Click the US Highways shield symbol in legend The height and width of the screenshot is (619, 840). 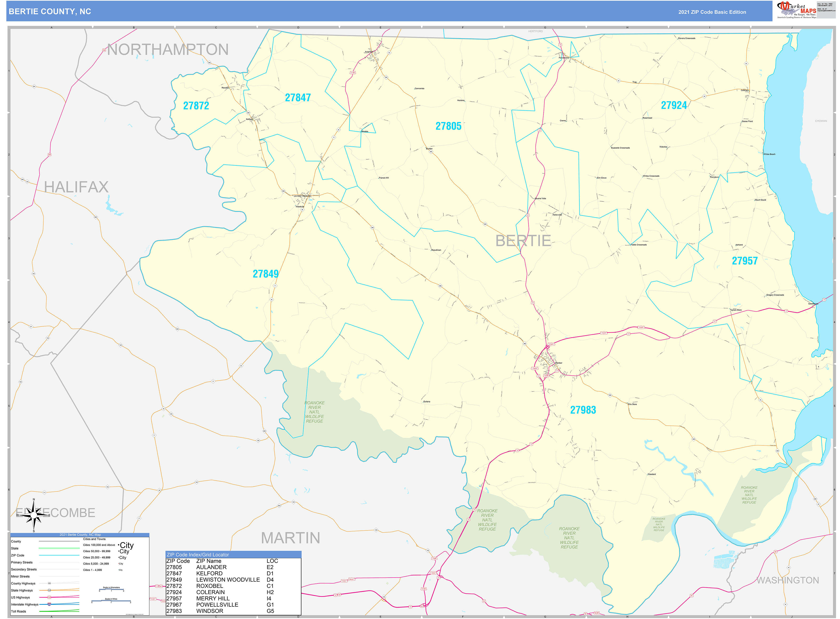coord(49,597)
